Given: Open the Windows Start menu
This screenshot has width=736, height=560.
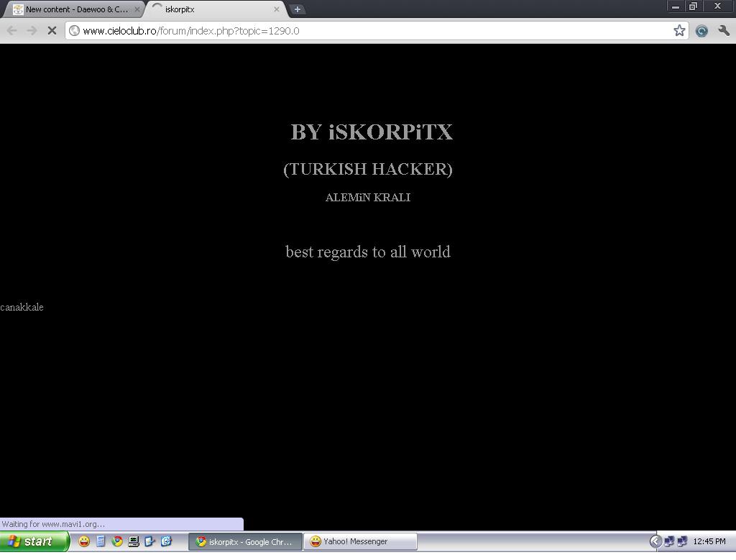Looking at the screenshot, I should (34, 541).
